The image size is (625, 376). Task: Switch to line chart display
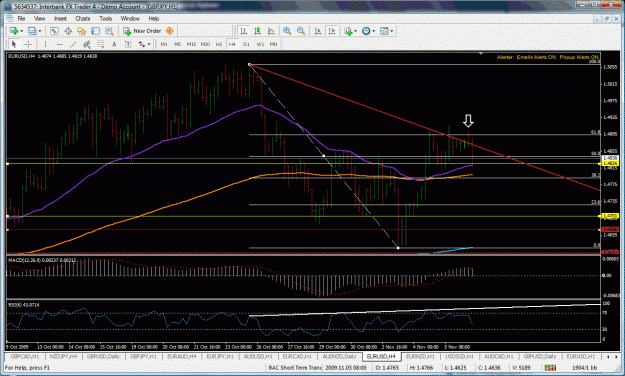tap(271, 31)
